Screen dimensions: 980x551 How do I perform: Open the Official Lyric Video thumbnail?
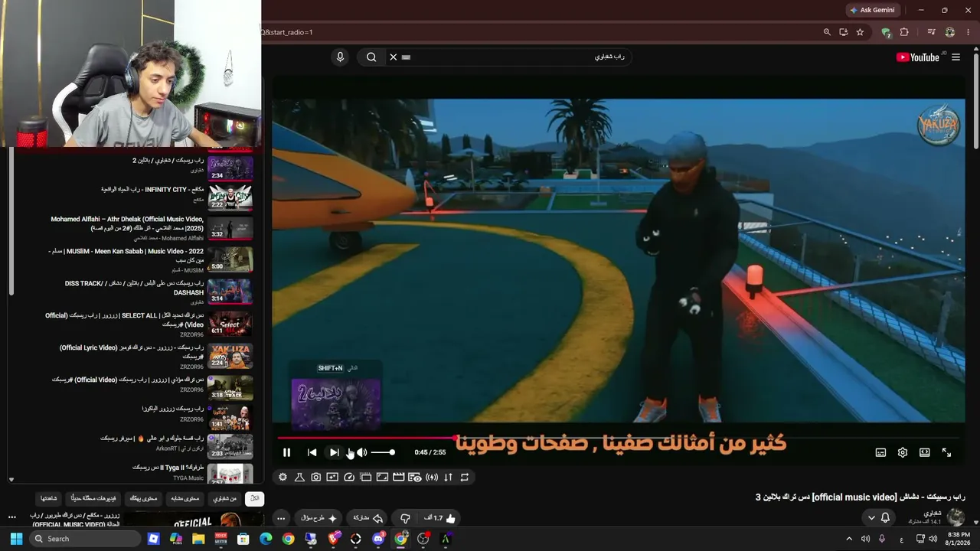(x=230, y=356)
